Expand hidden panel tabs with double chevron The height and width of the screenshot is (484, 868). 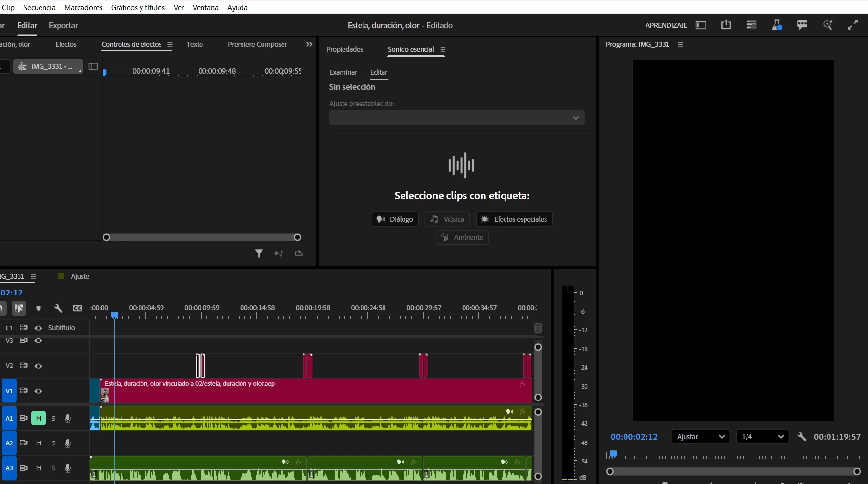point(309,44)
